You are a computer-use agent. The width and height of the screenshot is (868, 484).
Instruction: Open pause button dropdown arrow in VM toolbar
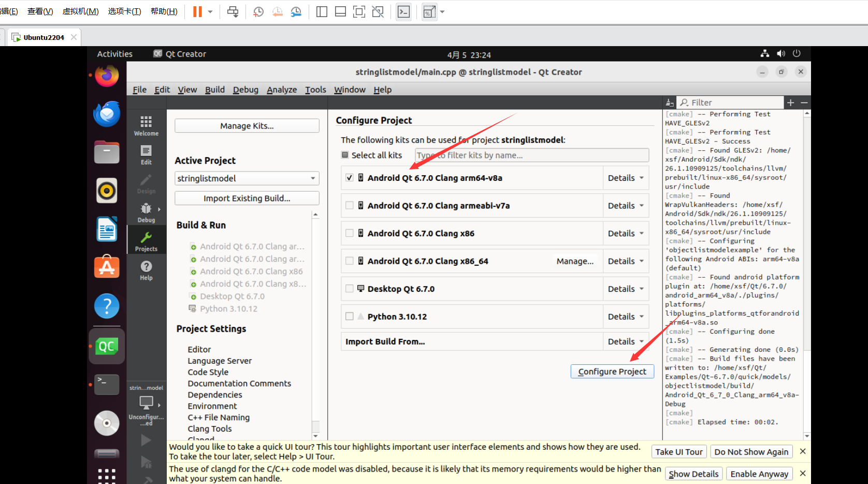(210, 12)
